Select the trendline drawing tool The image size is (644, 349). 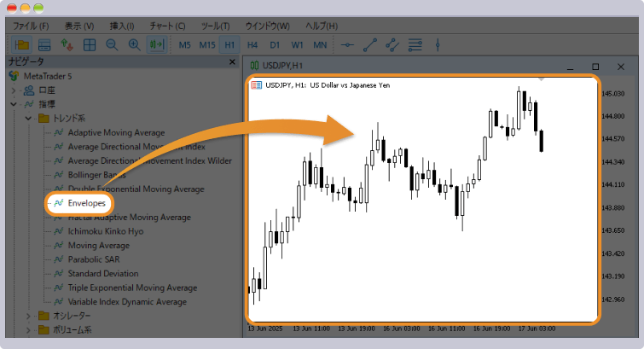370,45
